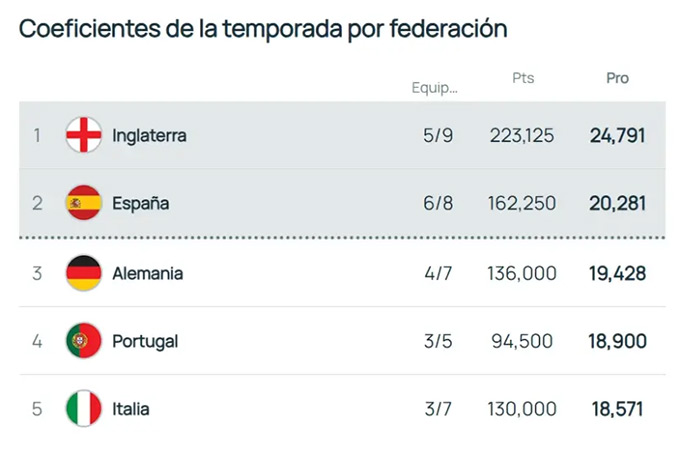This screenshot has height=453, width=680.
Task: Open the Inglaterra federation link
Action: pos(149,135)
